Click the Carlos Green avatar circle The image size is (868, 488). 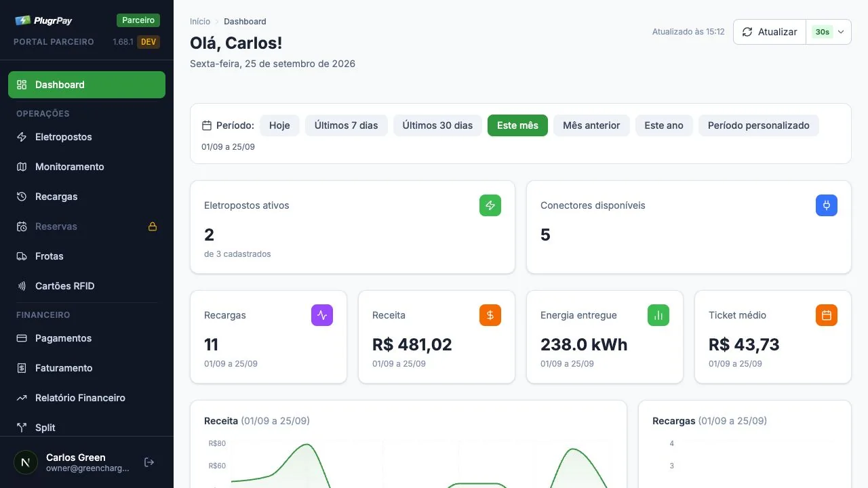26,462
